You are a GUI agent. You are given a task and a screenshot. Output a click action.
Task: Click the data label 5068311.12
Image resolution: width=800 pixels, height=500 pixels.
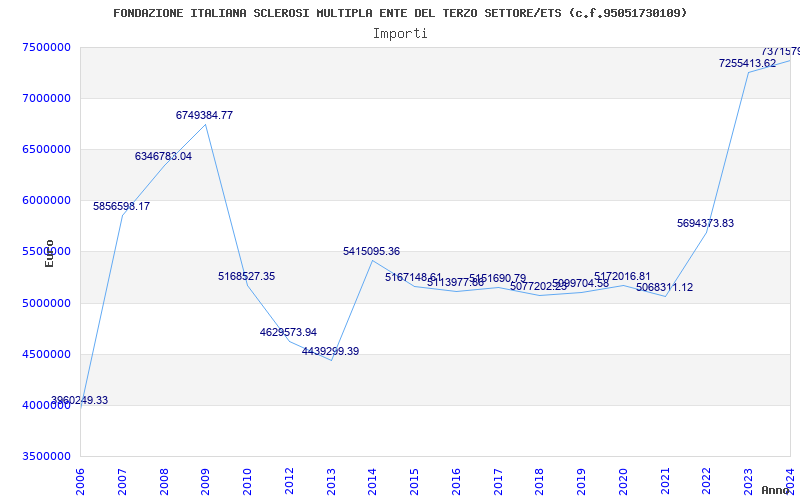click(665, 288)
